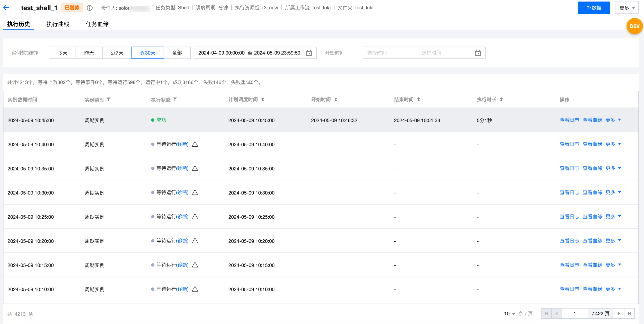The height and width of the screenshot is (324, 644).
Task: Select the 近7天 time range option
Action: coord(117,53)
